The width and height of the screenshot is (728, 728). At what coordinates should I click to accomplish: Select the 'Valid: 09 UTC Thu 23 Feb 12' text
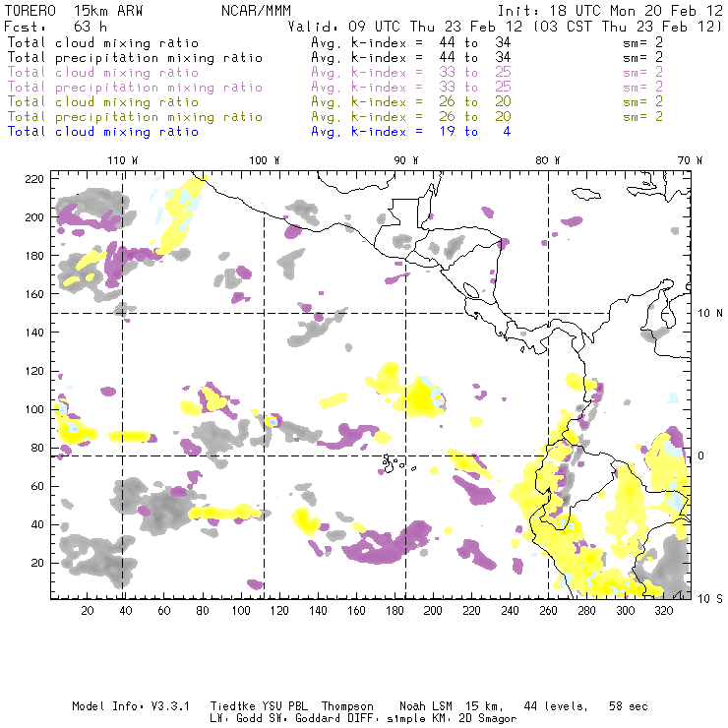(x=405, y=27)
